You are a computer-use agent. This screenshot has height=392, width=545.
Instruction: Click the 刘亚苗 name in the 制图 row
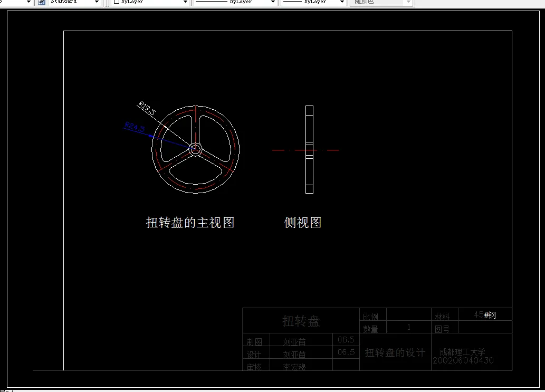click(293, 341)
